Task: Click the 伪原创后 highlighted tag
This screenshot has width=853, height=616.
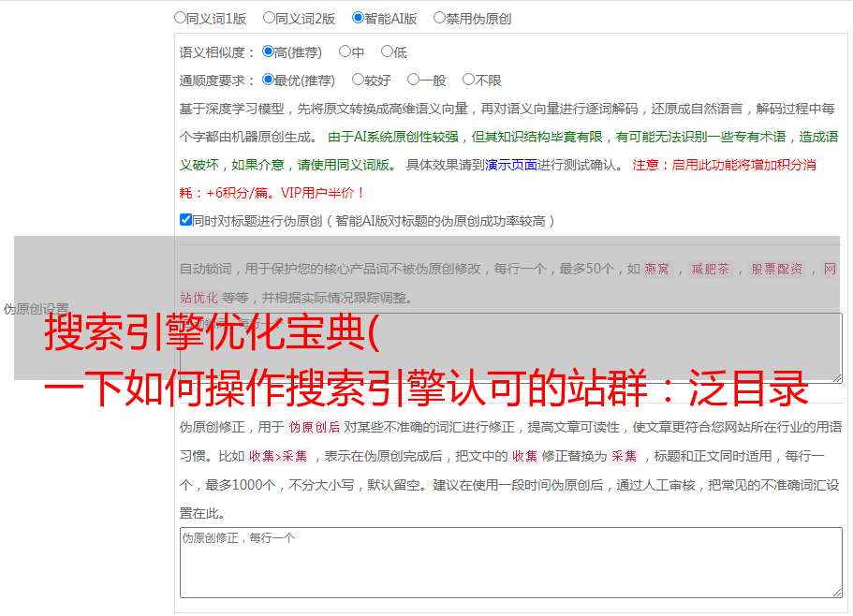Action: tap(315, 427)
